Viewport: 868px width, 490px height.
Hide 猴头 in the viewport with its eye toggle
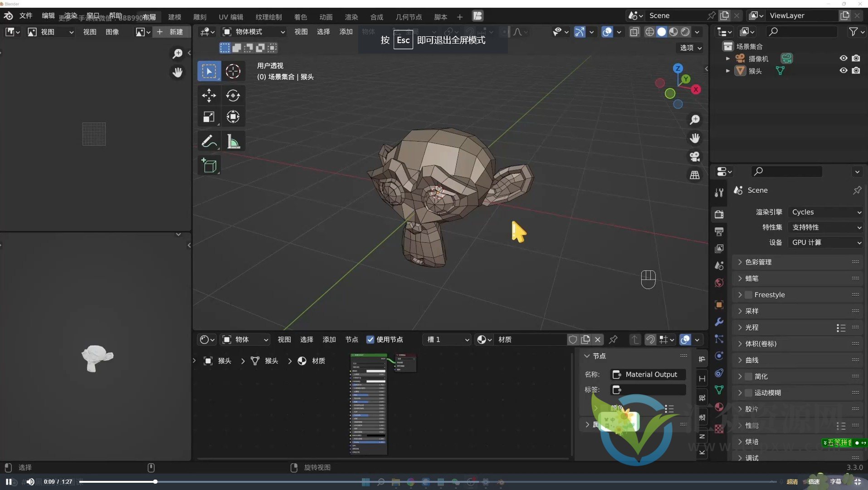click(844, 71)
